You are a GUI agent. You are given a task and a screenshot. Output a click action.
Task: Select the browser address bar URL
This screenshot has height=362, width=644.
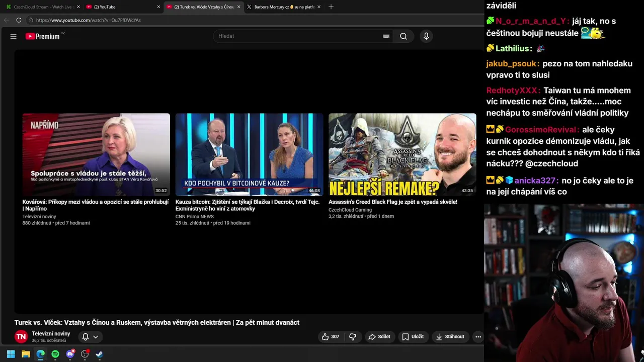click(88, 20)
